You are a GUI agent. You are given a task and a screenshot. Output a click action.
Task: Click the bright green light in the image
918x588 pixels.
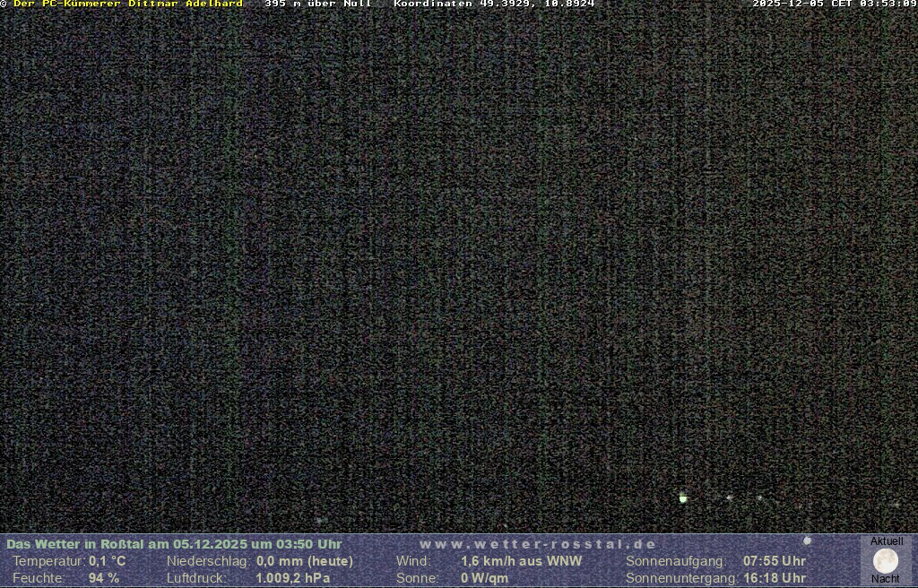point(683,498)
